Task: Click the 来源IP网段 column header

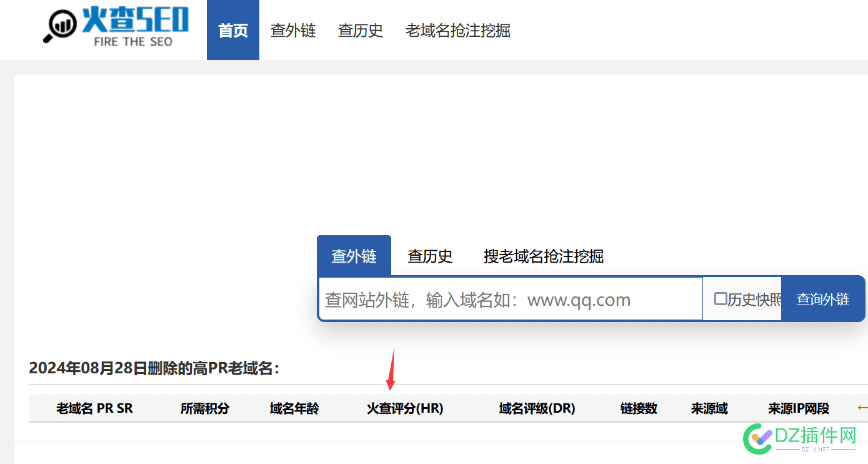Action: coord(799,408)
